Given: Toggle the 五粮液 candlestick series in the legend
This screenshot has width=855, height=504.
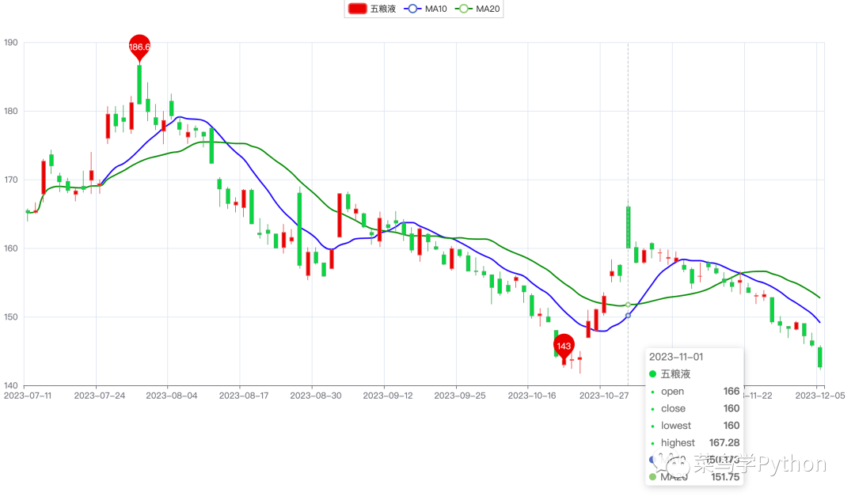Looking at the screenshot, I should pos(372,9).
